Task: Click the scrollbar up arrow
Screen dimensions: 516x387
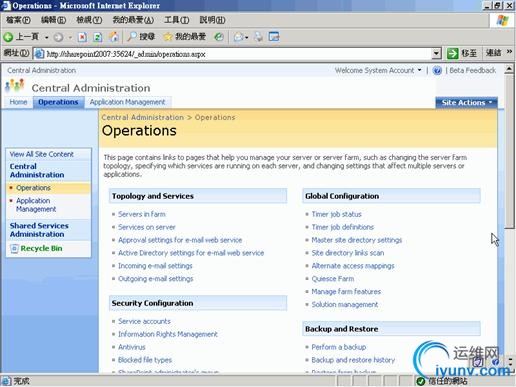Action: point(509,70)
